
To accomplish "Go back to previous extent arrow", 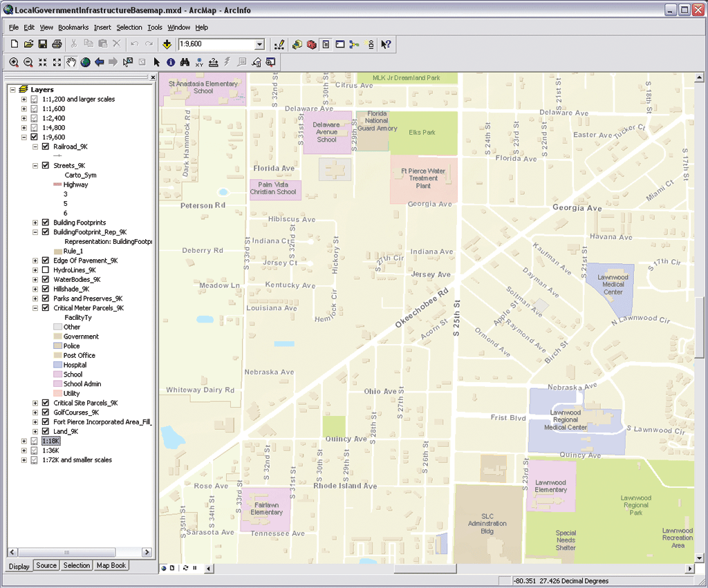I will pos(100,62).
